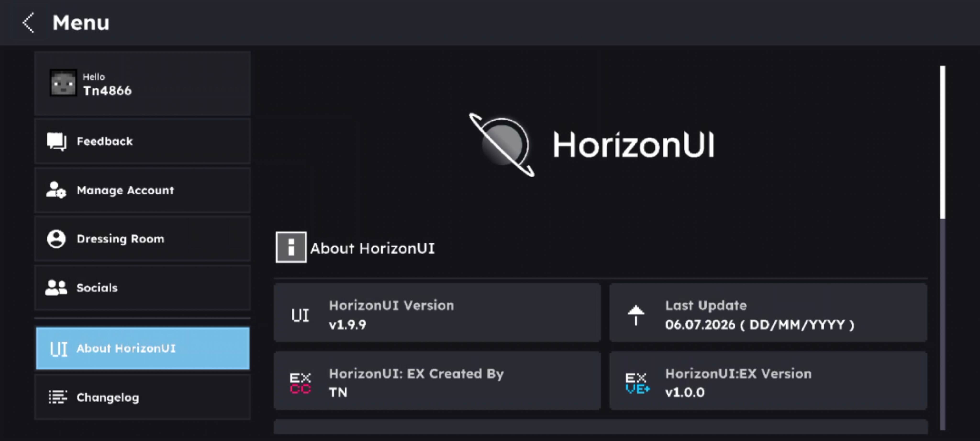Click the Dressing Room profile icon

pyautogui.click(x=56, y=239)
